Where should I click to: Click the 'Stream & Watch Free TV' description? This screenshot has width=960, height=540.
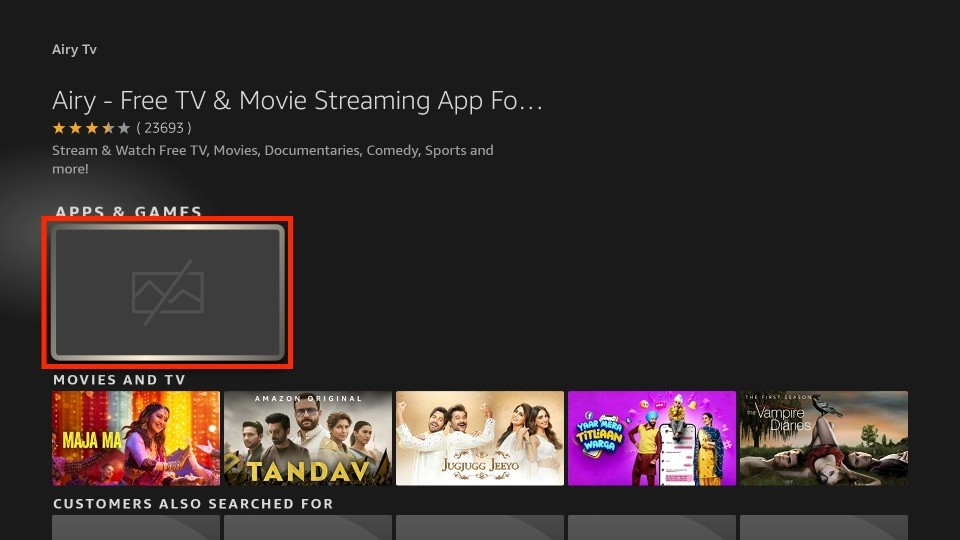[x=272, y=159]
